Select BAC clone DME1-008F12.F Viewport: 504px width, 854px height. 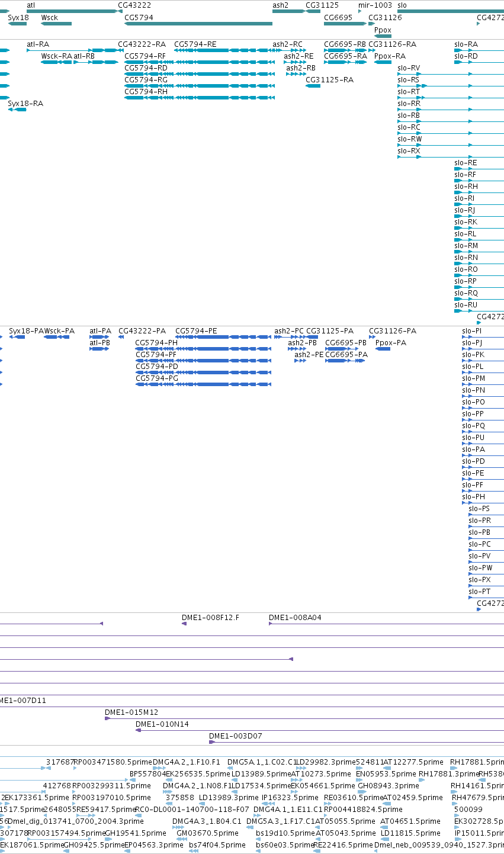click(210, 618)
